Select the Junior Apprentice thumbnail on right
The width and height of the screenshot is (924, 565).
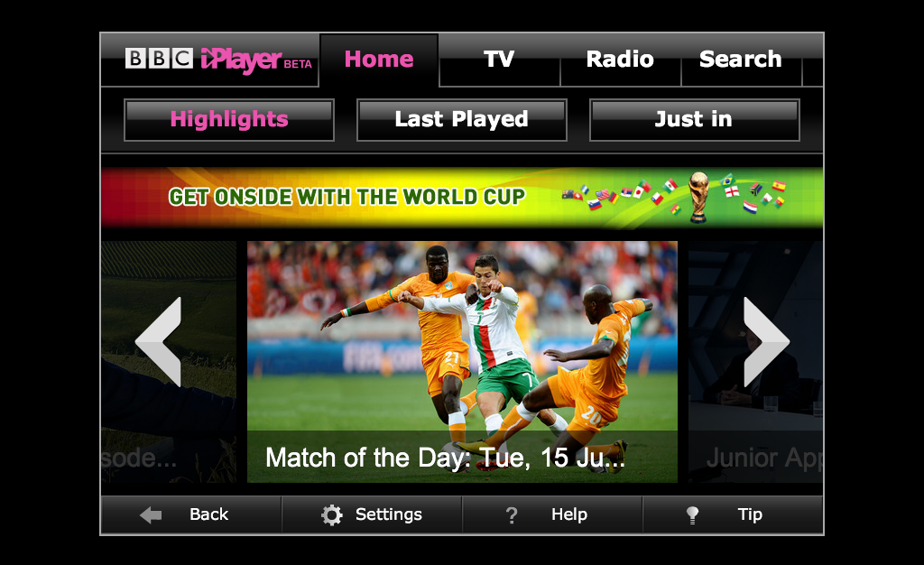pyautogui.click(x=755, y=362)
